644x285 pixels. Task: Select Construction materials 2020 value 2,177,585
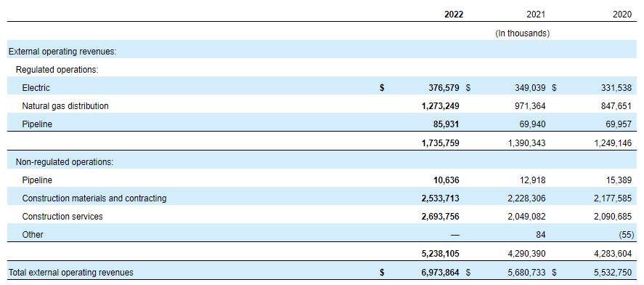(612, 198)
